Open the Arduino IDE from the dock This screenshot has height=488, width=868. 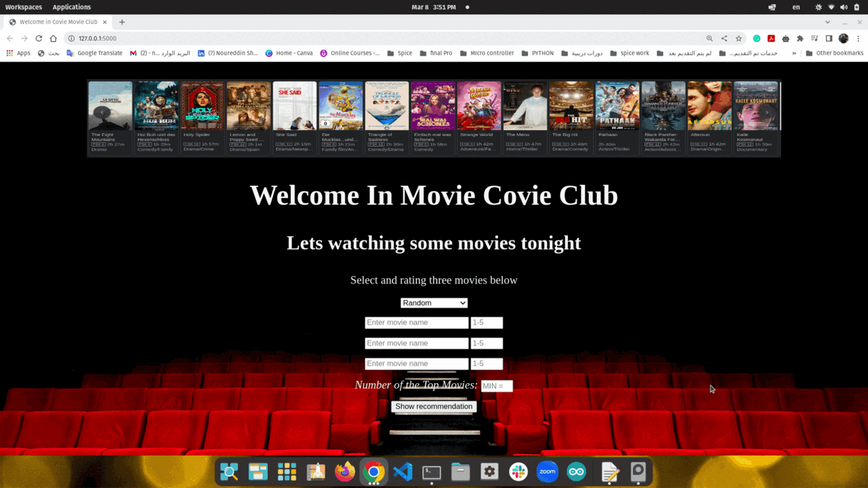pyautogui.click(x=575, y=471)
